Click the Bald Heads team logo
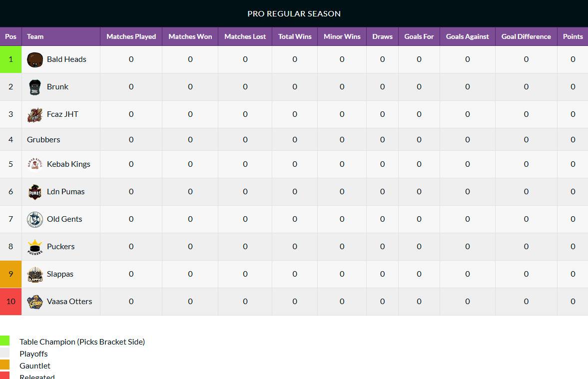Viewport: 588px width, 379px height. [x=35, y=59]
